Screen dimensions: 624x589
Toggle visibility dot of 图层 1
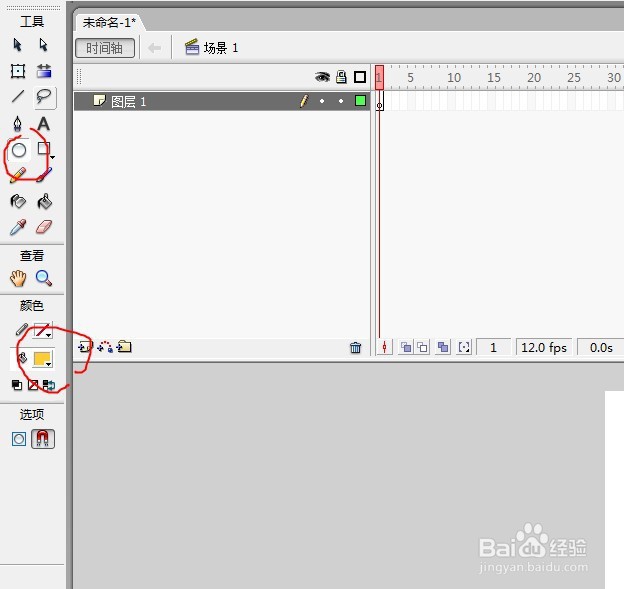pyautogui.click(x=322, y=101)
